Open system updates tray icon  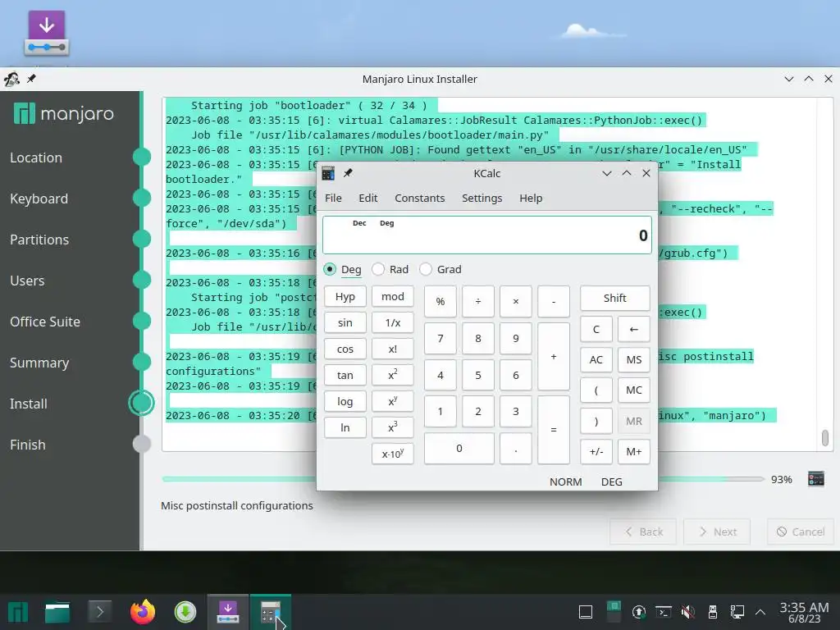pos(638,612)
